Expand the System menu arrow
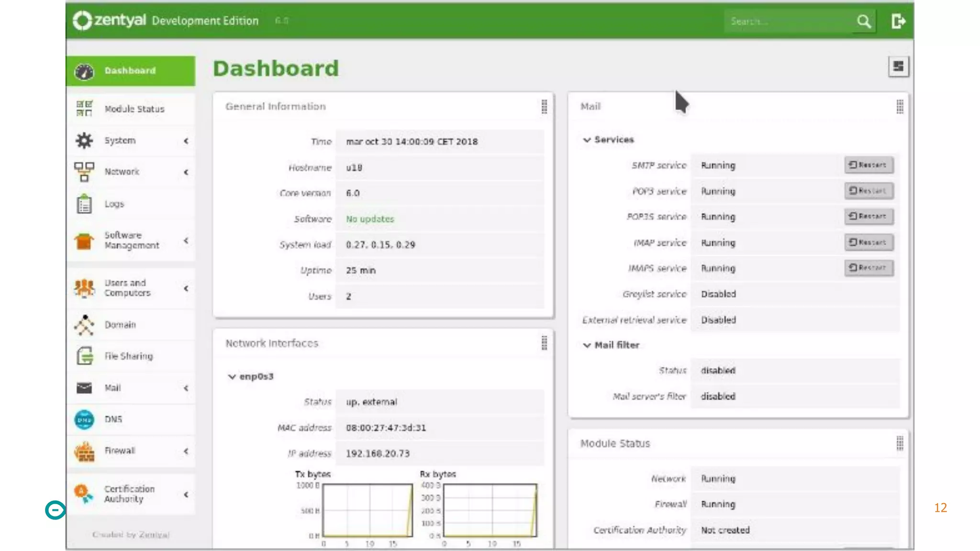Viewport: 980px width, 551px height. 186,141
